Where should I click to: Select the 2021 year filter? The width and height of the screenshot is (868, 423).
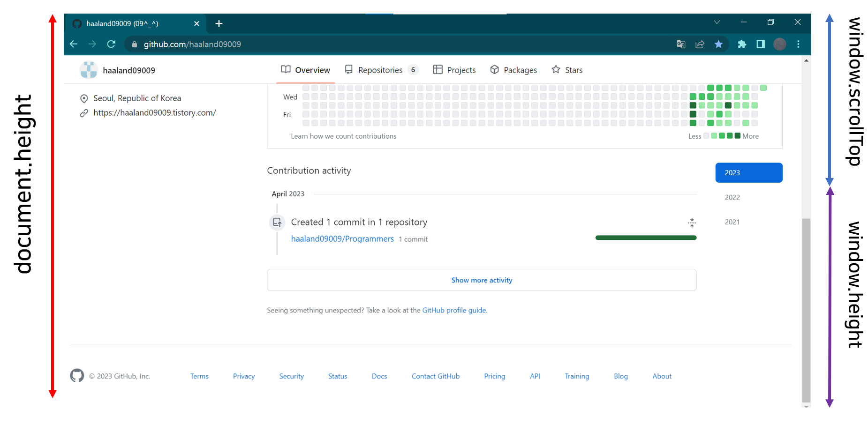732,222
